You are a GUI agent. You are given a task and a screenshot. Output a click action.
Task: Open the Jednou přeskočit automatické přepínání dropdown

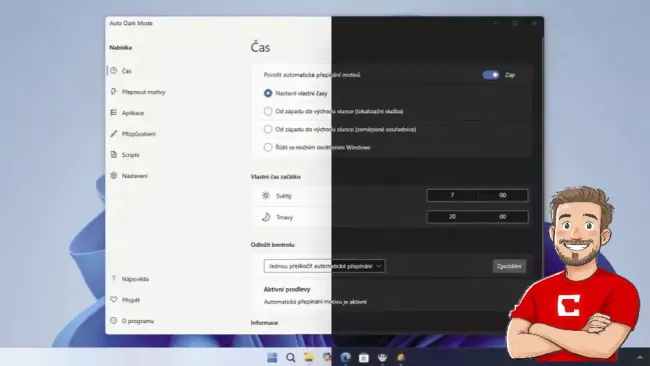(324, 266)
